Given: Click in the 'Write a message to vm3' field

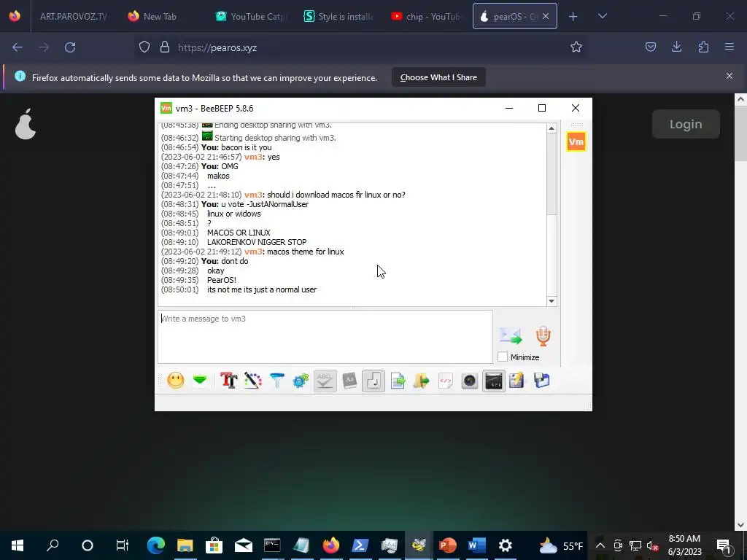Looking at the screenshot, I should coord(325,337).
